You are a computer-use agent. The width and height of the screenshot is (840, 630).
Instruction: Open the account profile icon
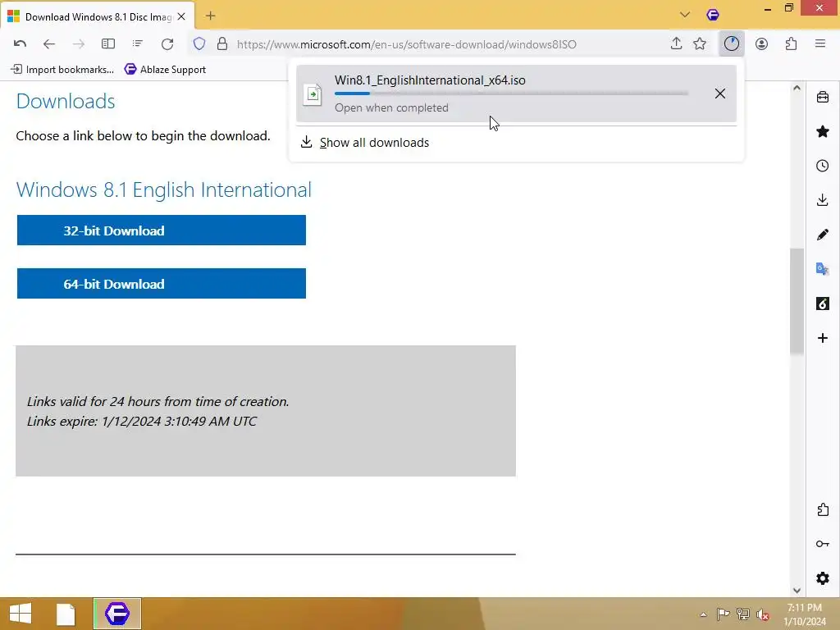click(761, 44)
